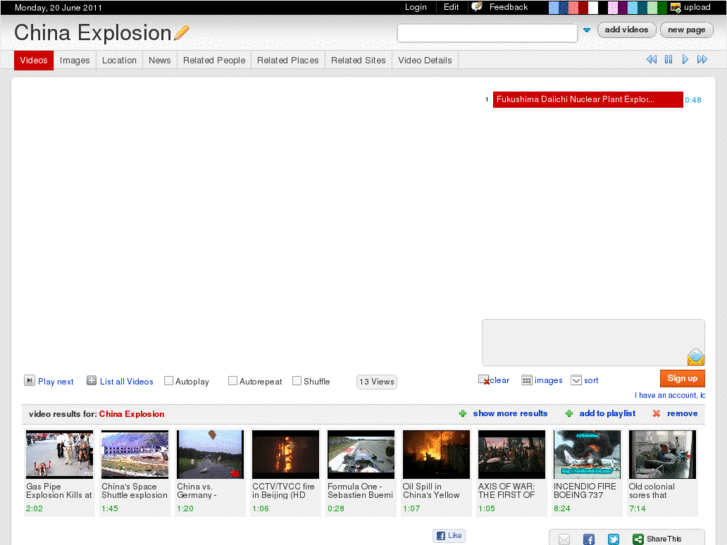Select the Videos tab

[x=33, y=60]
